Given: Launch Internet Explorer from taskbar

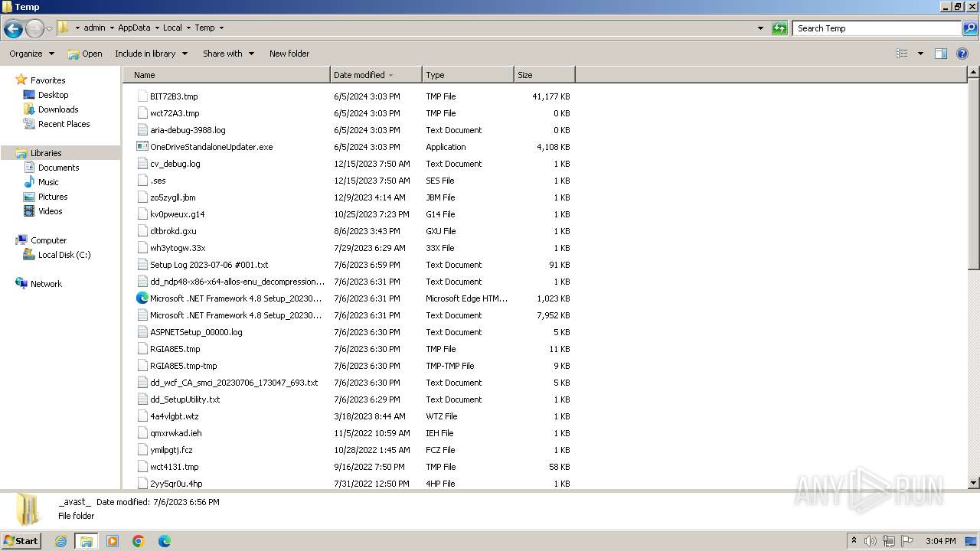Looking at the screenshot, I should (x=60, y=541).
